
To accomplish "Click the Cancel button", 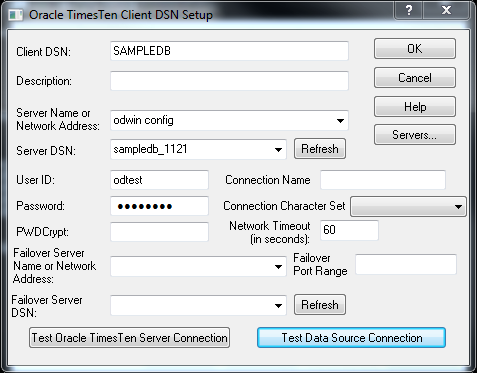I will [415, 78].
